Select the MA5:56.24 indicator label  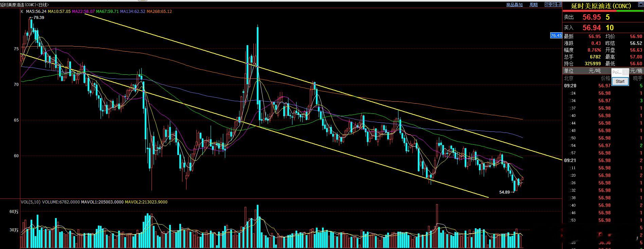[x=36, y=11]
